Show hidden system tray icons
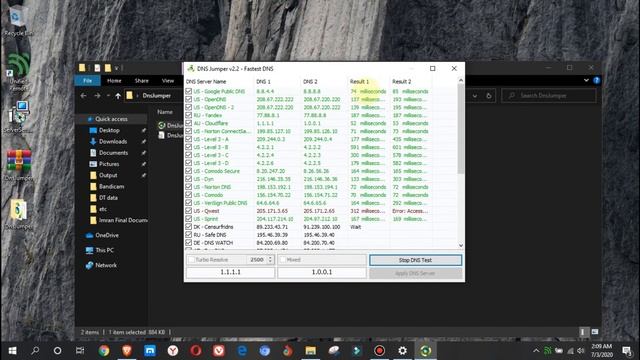 point(536,351)
